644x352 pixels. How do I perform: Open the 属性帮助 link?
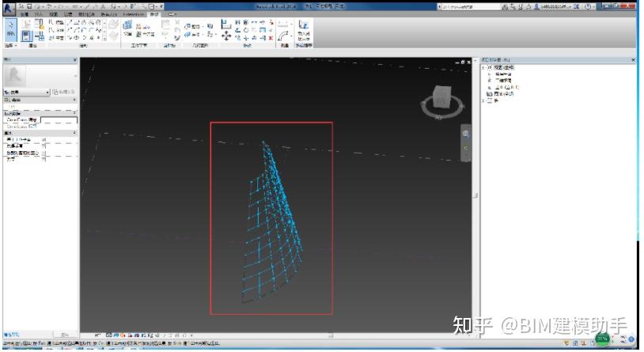[12, 335]
